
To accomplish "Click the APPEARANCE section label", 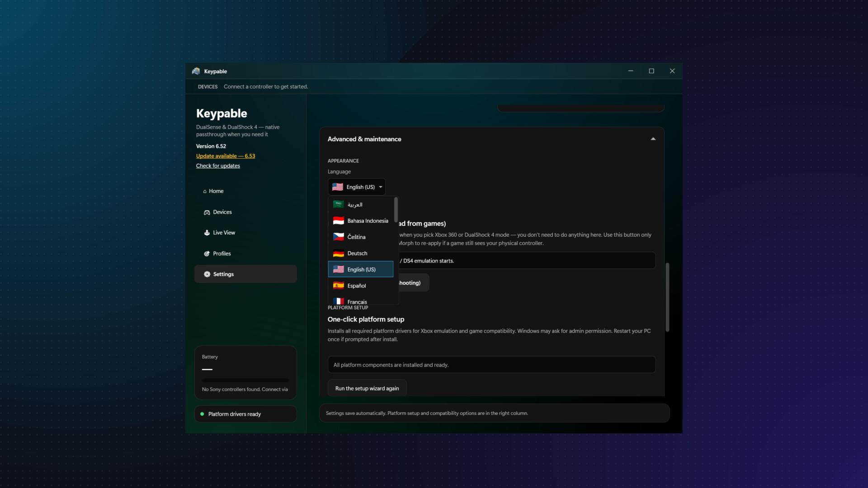I will click(343, 161).
